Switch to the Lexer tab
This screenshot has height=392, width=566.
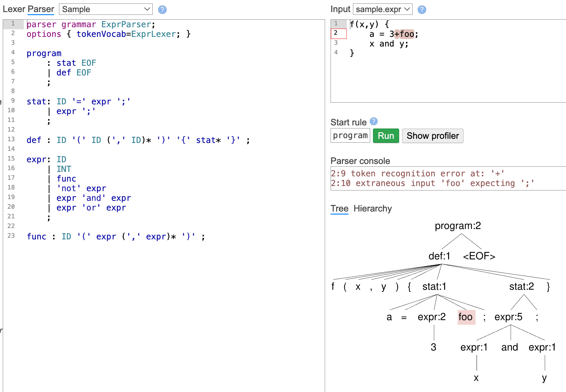[14, 9]
